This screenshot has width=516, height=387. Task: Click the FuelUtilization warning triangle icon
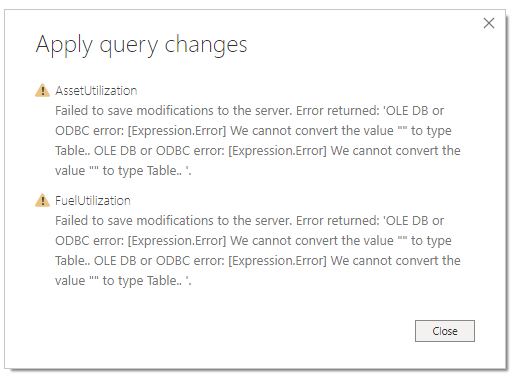[42, 200]
